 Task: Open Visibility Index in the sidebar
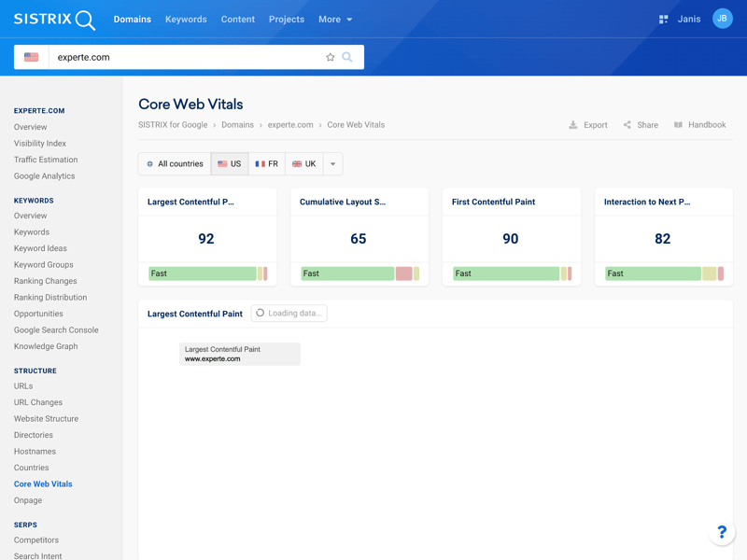pyautogui.click(x=40, y=144)
